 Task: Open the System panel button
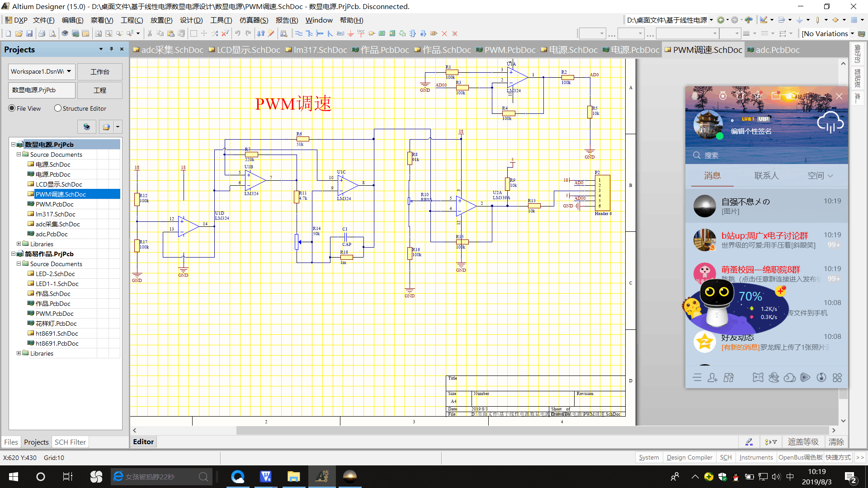coord(649,457)
